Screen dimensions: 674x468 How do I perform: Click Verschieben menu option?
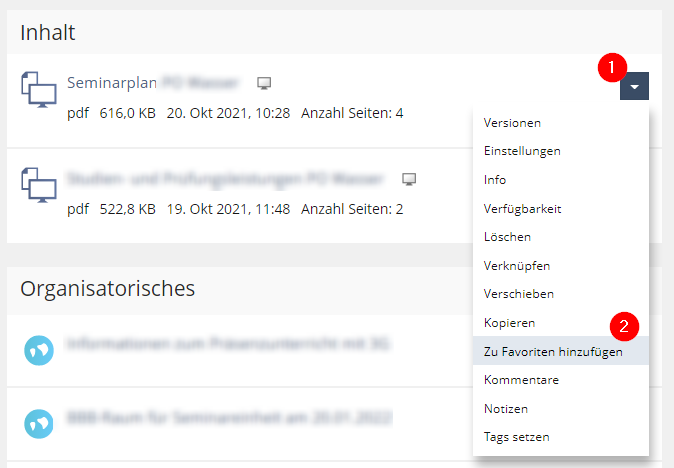pyautogui.click(x=518, y=294)
